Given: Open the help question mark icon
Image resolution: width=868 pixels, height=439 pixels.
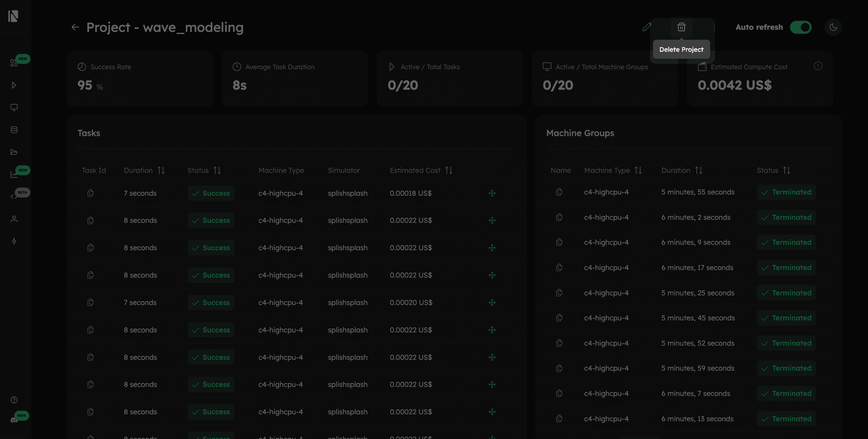Looking at the screenshot, I should pos(14,400).
